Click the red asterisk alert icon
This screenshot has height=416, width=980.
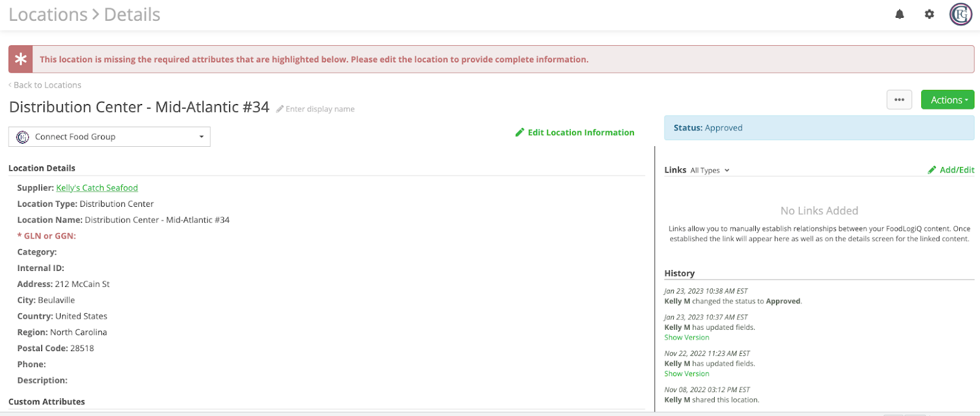click(x=21, y=59)
